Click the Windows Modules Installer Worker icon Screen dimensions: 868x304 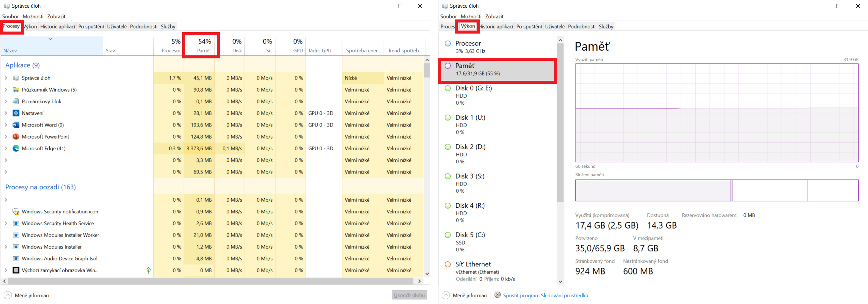(x=16, y=235)
